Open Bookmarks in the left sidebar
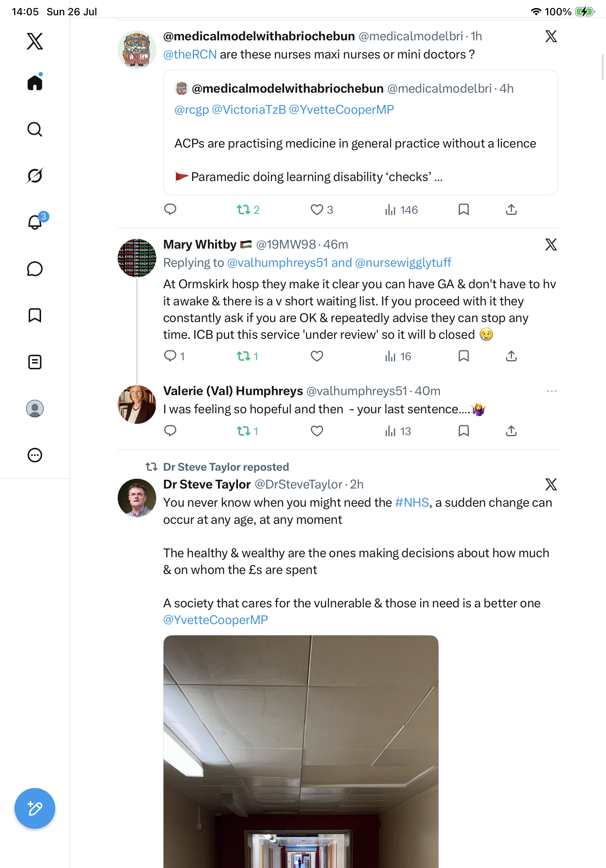 click(35, 315)
